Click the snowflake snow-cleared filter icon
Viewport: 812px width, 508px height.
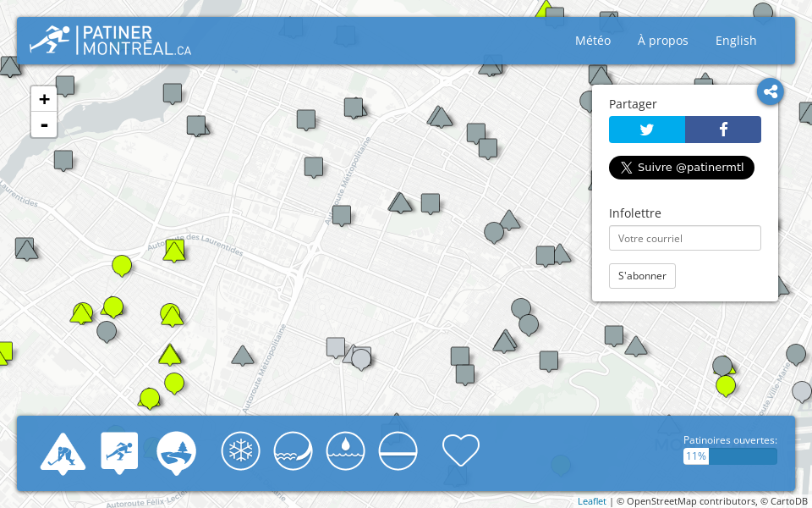tap(241, 450)
